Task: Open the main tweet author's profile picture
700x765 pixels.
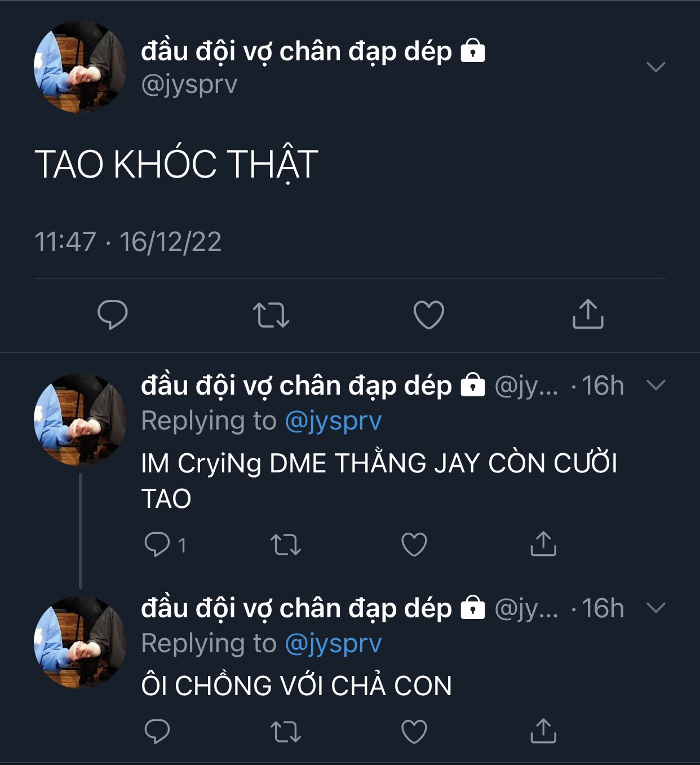Action: (x=80, y=67)
